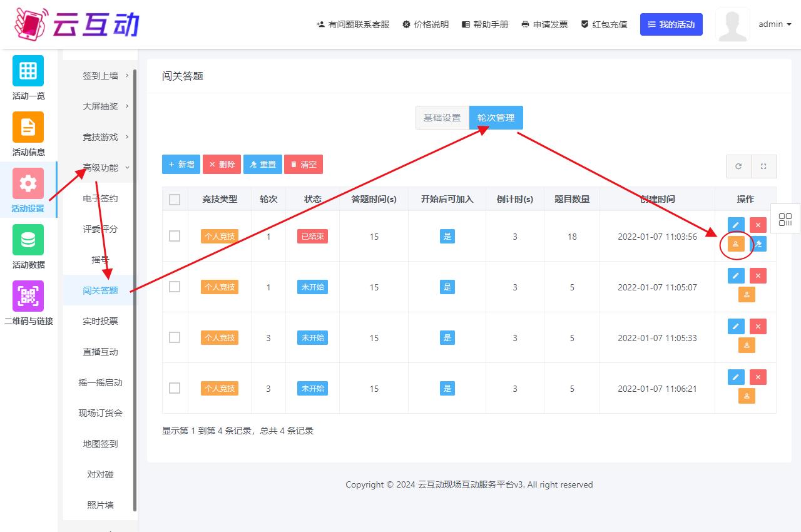Open the 二维码与链接 QR code icon

(28, 296)
